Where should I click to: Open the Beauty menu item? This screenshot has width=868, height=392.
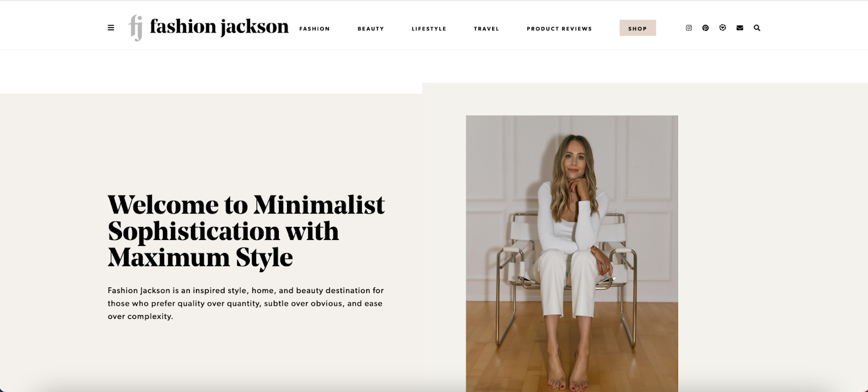click(371, 29)
